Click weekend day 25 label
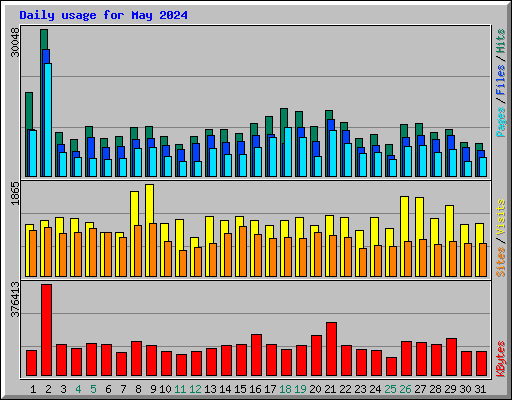Screen dimensions: 512x400 (390, 389)
